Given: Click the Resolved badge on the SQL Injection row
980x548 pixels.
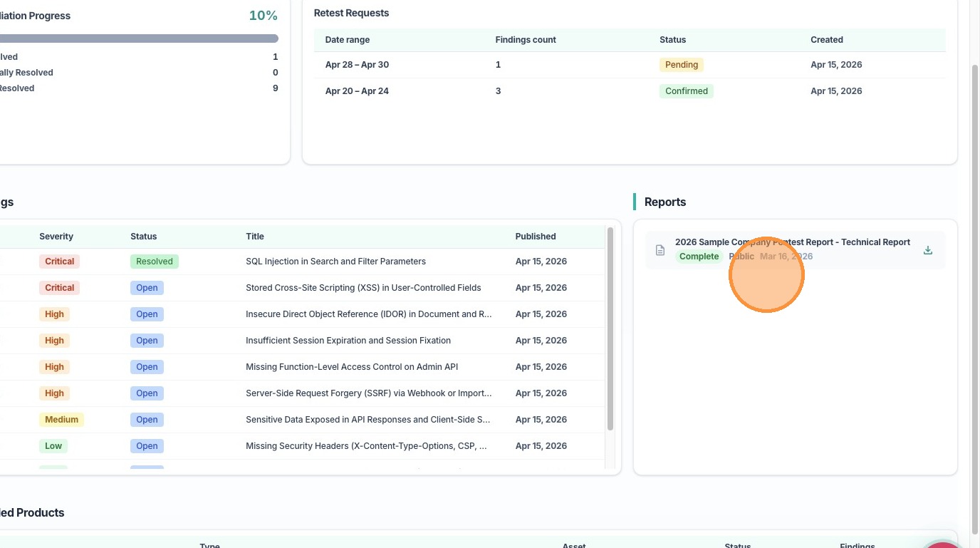Looking at the screenshot, I should (x=155, y=262).
